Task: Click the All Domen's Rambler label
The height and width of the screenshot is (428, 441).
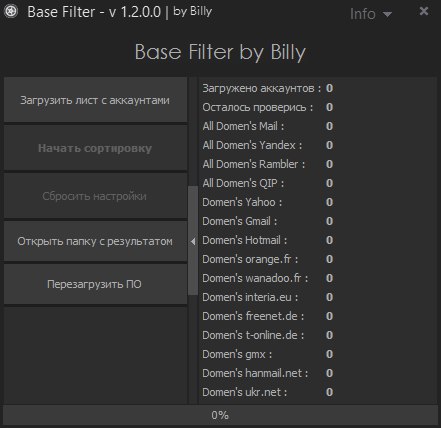Action: pyautogui.click(x=253, y=164)
